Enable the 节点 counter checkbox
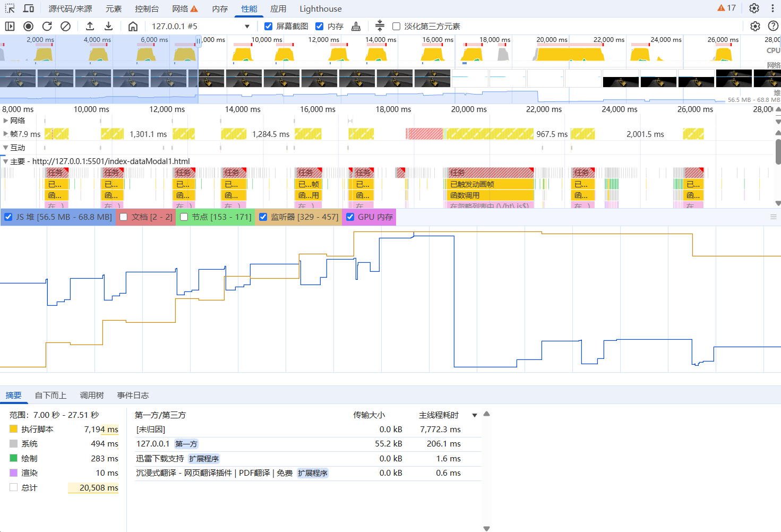The width and height of the screenshot is (781, 532). [184, 217]
